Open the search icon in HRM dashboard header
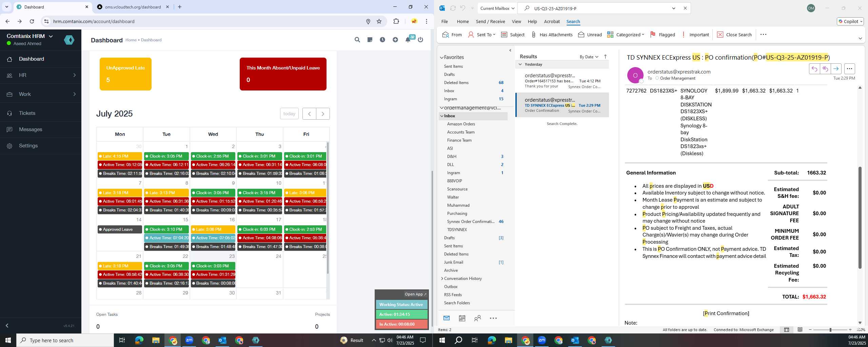 point(357,40)
